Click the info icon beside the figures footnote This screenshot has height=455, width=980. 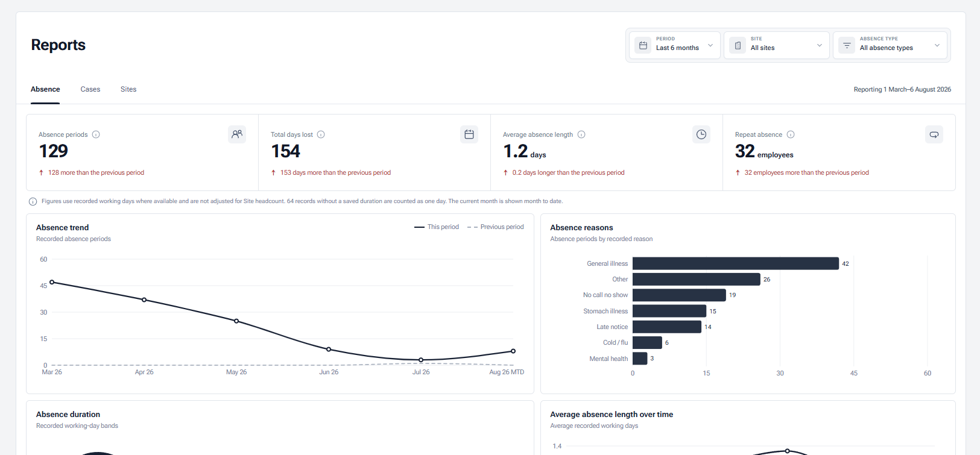33,201
